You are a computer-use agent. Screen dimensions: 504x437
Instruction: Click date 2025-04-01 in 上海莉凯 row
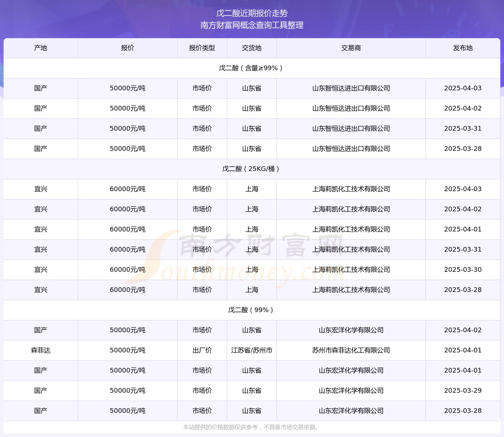point(463,229)
